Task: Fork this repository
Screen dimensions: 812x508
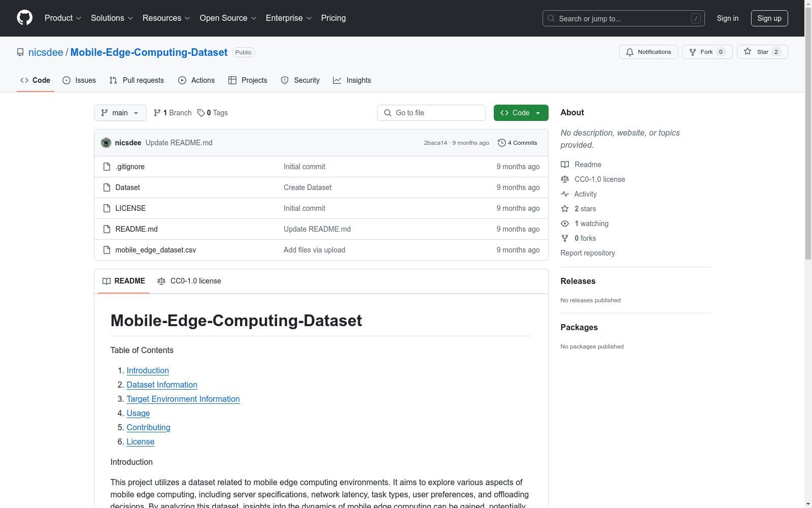Action: click(x=707, y=52)
